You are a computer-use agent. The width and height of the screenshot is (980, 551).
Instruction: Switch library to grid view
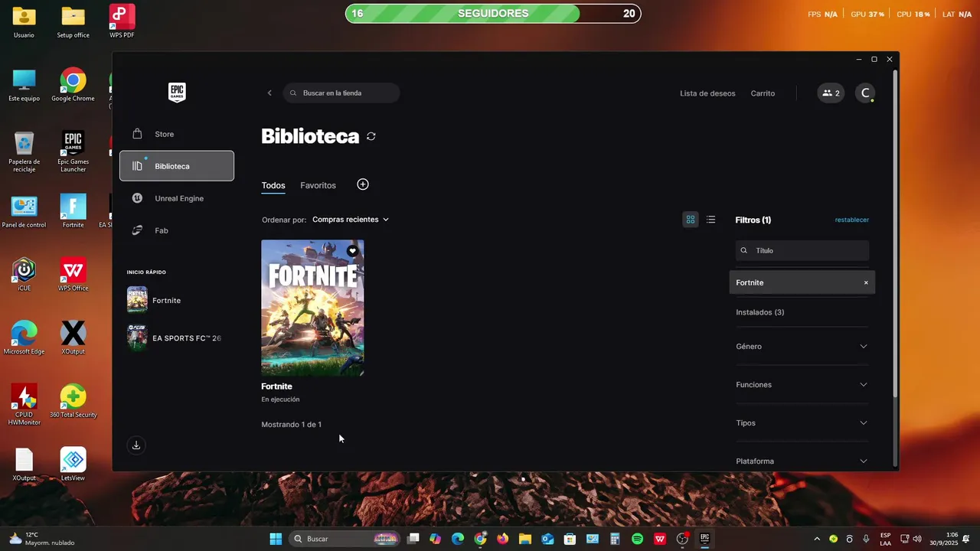coord(691,220)
